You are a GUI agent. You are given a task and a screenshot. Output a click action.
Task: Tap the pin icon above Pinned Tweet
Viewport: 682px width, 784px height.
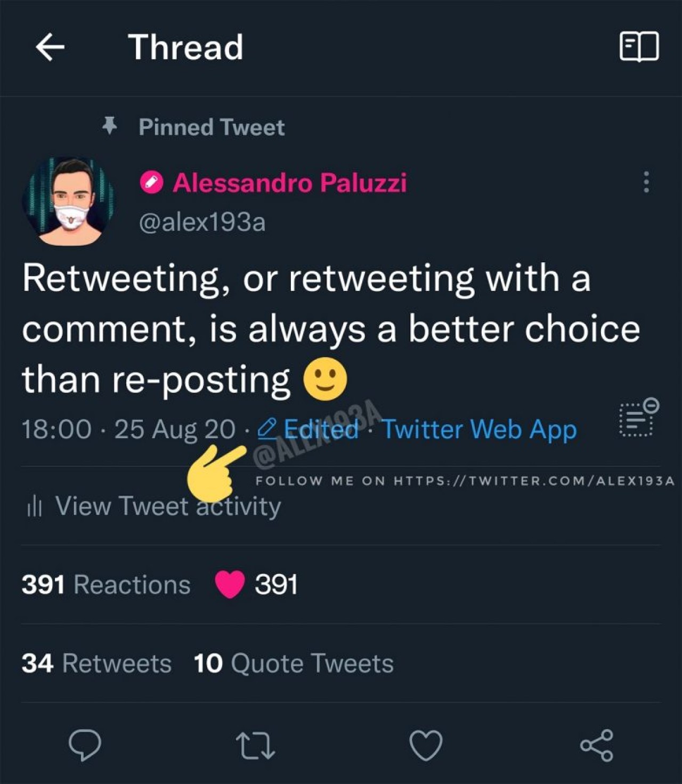coord(110,126)
